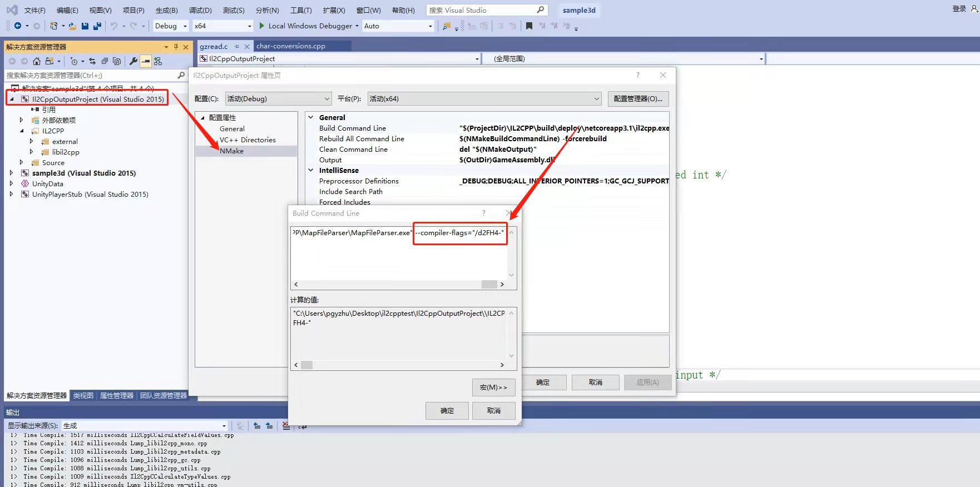The width and height of the screenshot is (980, 487).
Task: Select the VC++ Directories property page
Action: (x=248, y=140)
